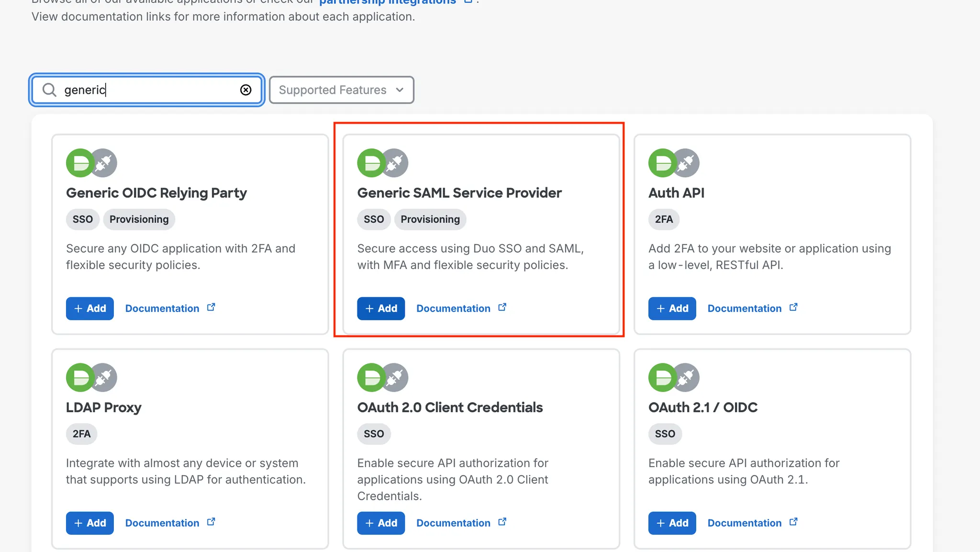
Task: Click OAuth 2.1 / OIDC plug icon
Action: (687, 378)
